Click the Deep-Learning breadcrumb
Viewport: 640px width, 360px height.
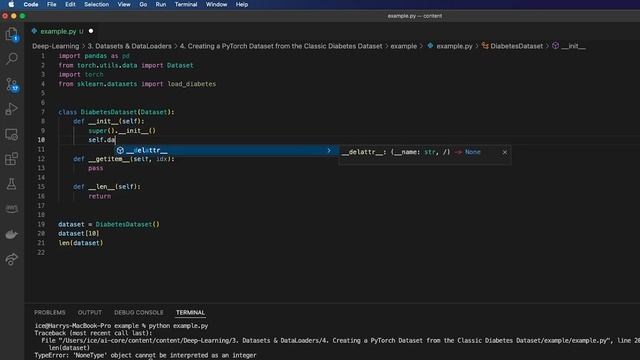pos(56,46)
